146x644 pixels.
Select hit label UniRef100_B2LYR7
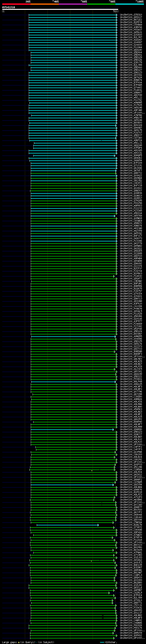[131, 37]
